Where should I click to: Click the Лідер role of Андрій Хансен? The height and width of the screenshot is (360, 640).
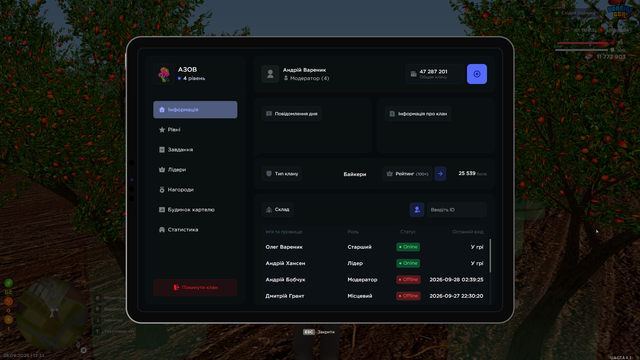point(355,263)
